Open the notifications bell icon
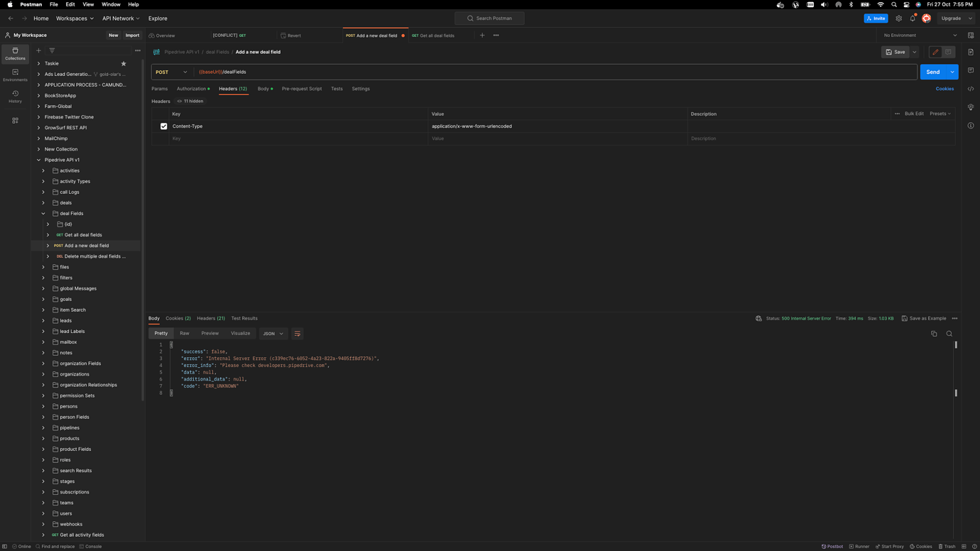This screenshot has height=551, width=980. [x=913, y=18]
